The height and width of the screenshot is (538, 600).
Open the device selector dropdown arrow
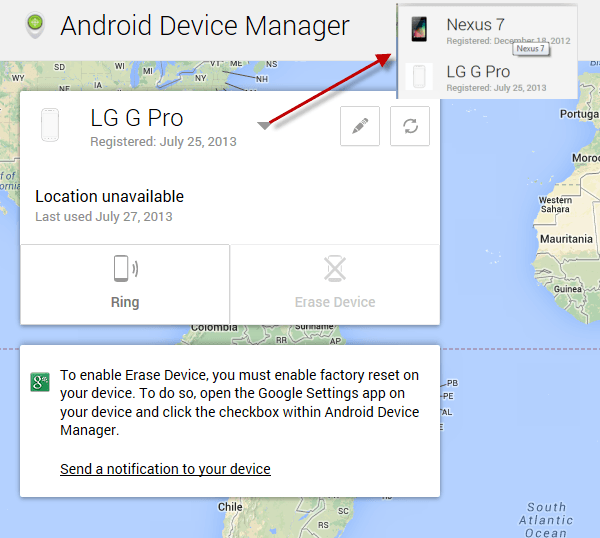click(x=264, y=126)
